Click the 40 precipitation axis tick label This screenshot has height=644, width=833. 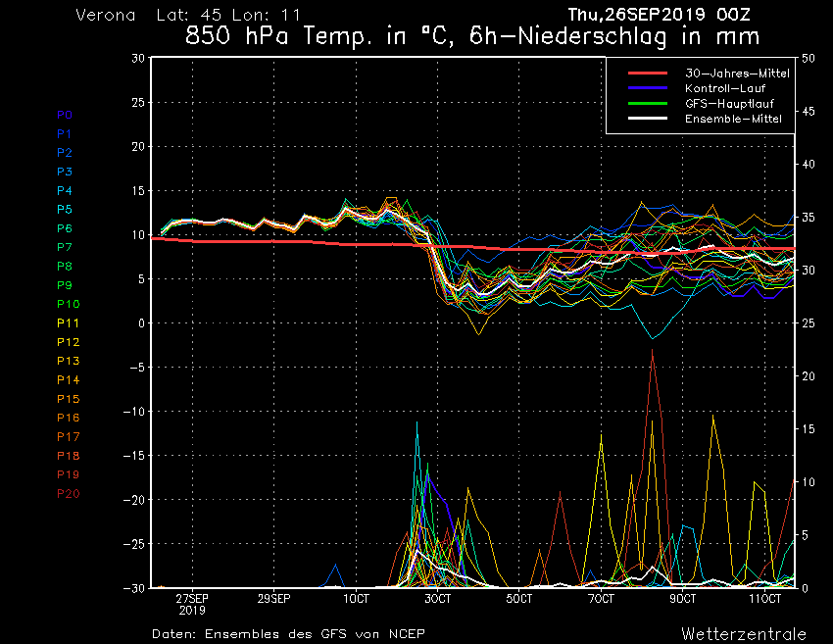tap(808, 165)
